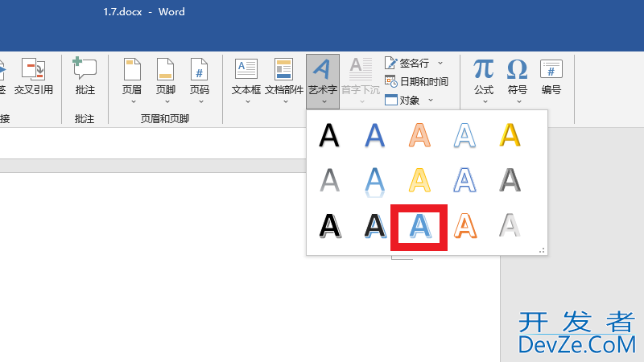Screen dimensions: 644x362
Task: Click the WordArt gallery resize grip
Action: tap(542, 250)
